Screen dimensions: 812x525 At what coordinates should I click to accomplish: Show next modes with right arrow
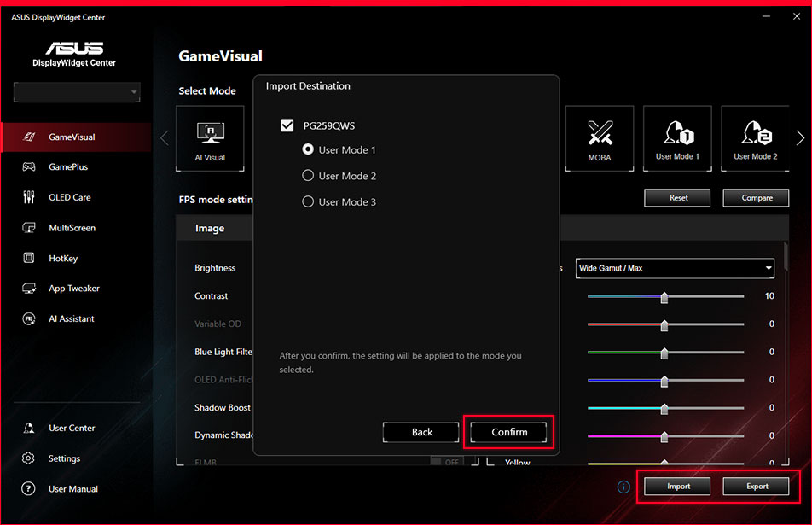800,137
